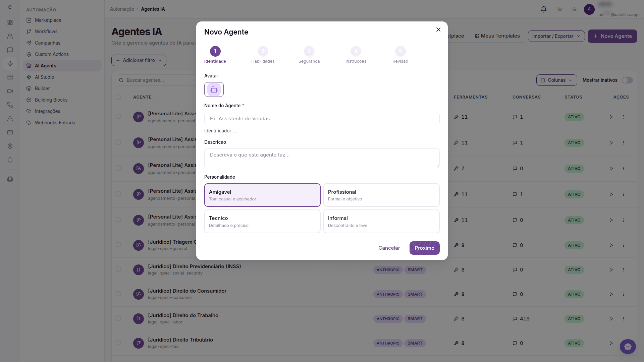Open building icon in left rail

[10, 179]
